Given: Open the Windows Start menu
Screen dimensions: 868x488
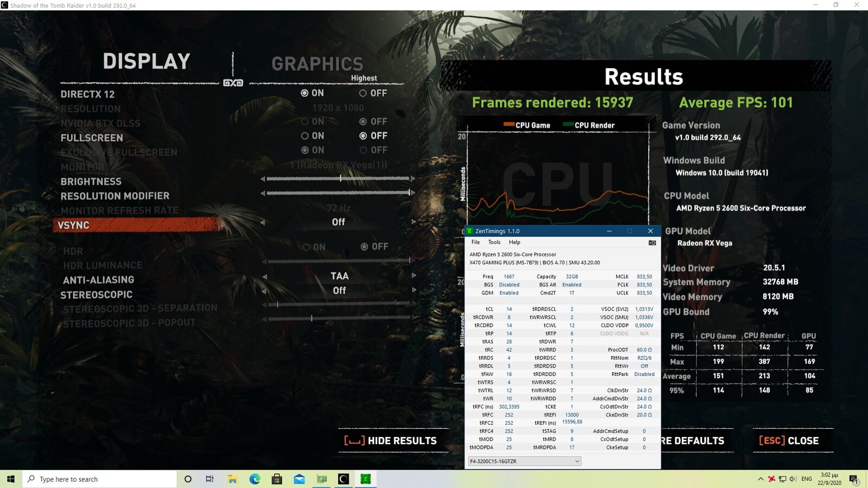Looking at the screenshot, I should coord(11,479).
